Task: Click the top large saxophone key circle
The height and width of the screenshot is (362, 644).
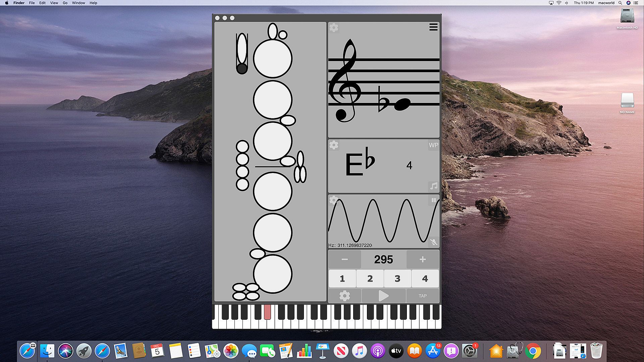Action: click(272, 59)
